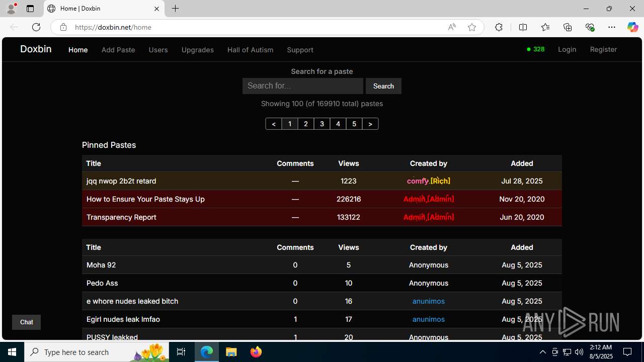The height and width of the screenshot is (362, 644).
Task: Click Added header in pinned table
Action: 522,163
